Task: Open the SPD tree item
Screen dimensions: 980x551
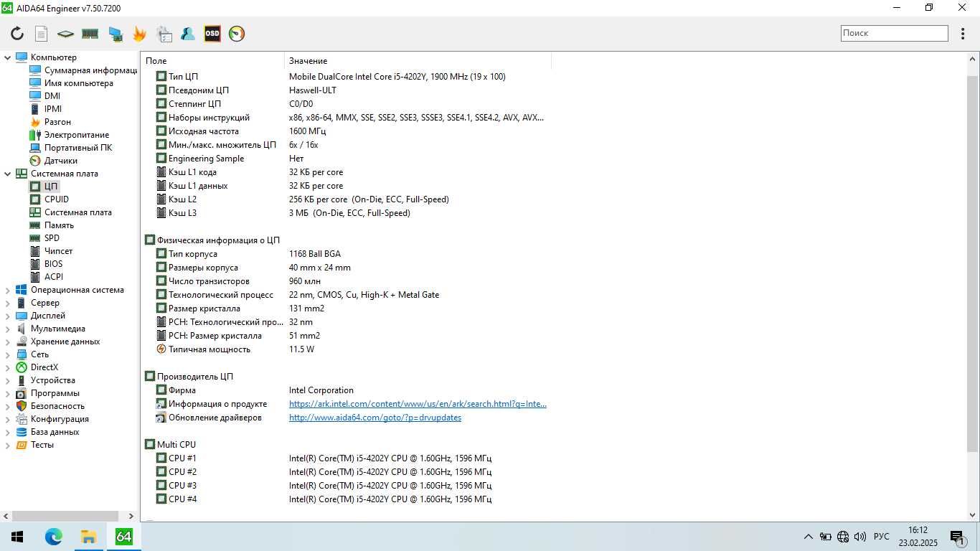Action: click(x=44, y=238)
